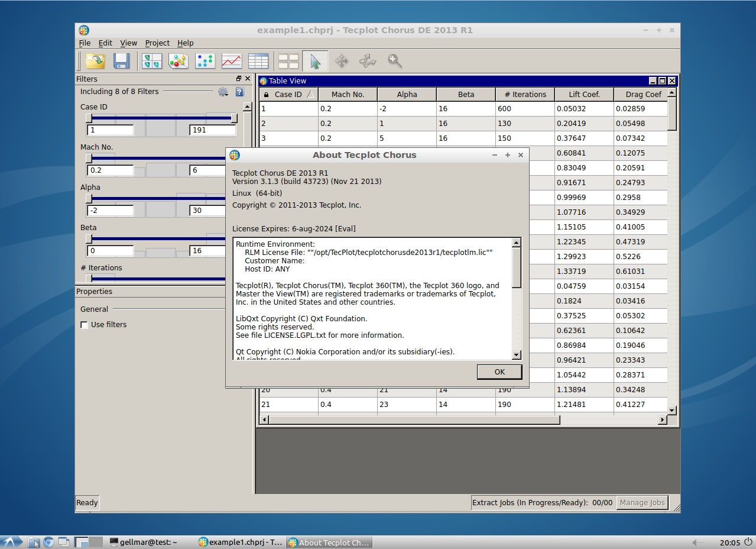The height and width of the screenshot is (549, 756).
Task: Click the Alpha column header
Action: click(407, 95)
